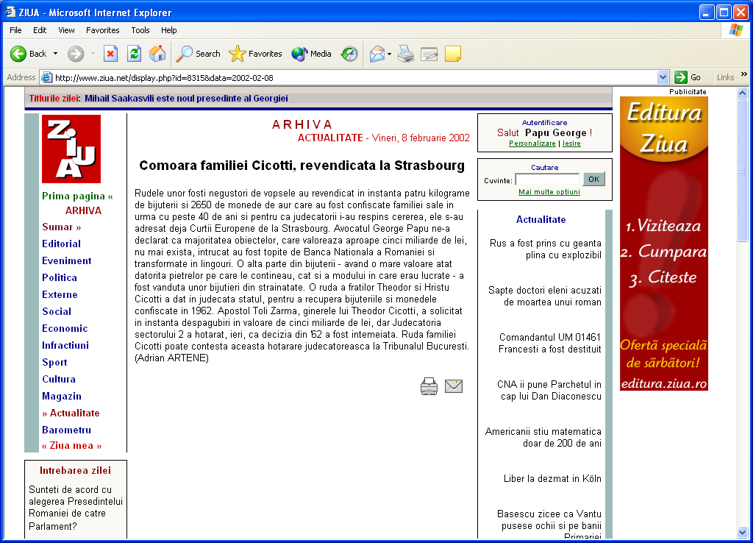This screenshot has width=756, height=543.
Task: Click the Windows flag throbber logo
Action: pos(736,30)
